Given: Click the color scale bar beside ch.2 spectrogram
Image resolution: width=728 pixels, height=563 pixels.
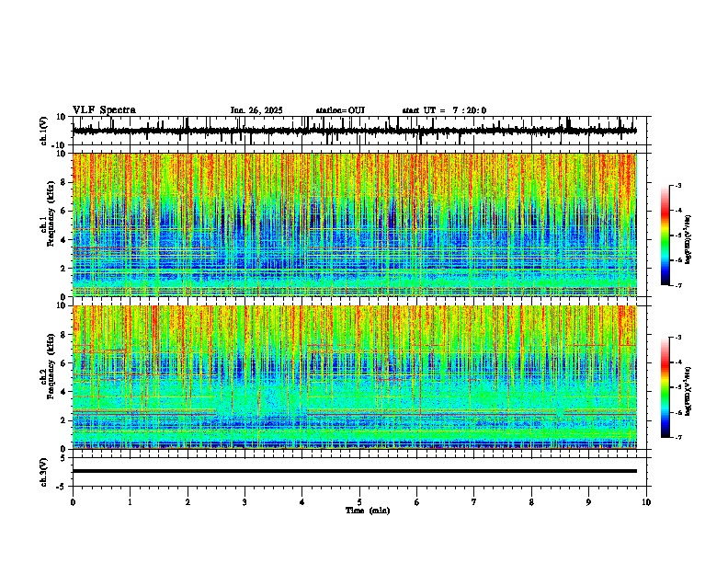Looking at the screenshot, I should pyautogui.click(x=665, y=387).
